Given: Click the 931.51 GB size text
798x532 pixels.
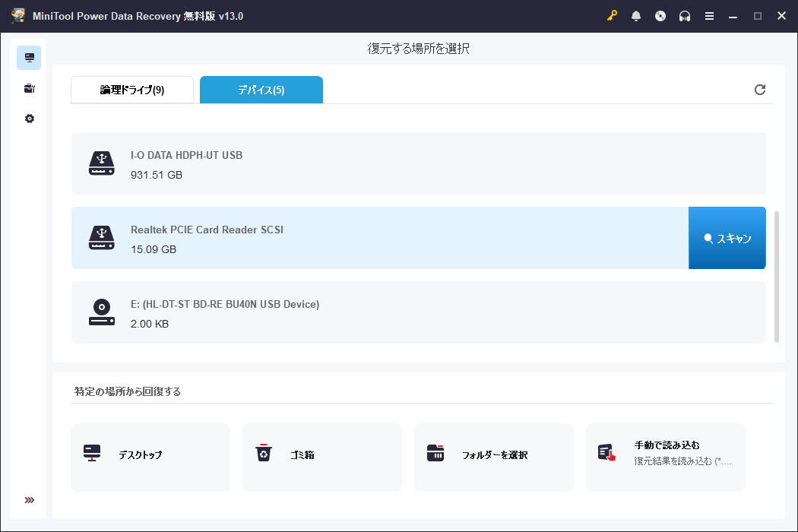Looking at the screenshot, I should [157, 175].
